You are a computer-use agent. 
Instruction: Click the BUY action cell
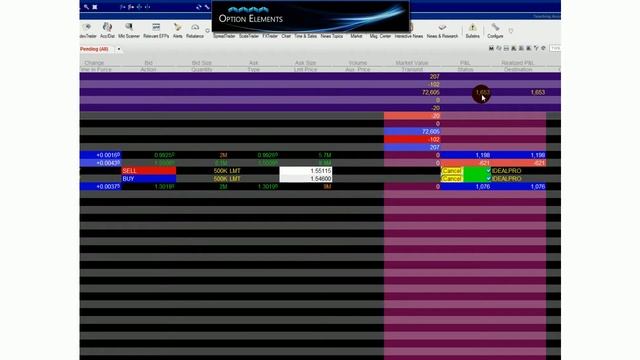[149, 178]
